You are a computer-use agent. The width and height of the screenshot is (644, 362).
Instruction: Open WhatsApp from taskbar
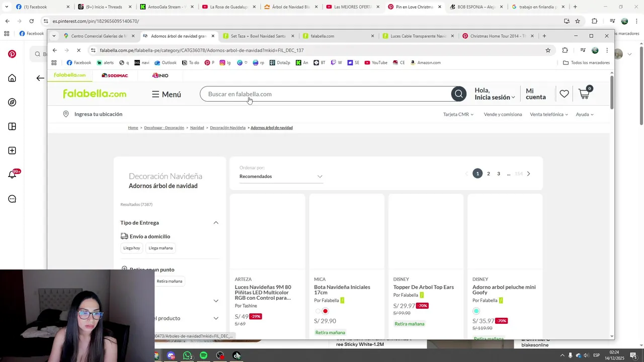coord(187,355)
